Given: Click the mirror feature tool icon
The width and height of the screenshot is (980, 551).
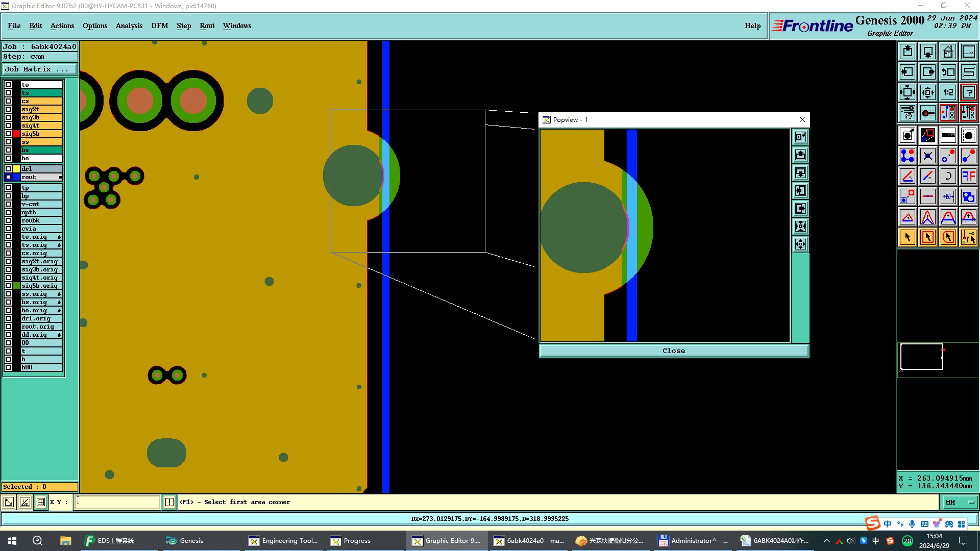Looking at the screenshot, I should pos(968,176).
